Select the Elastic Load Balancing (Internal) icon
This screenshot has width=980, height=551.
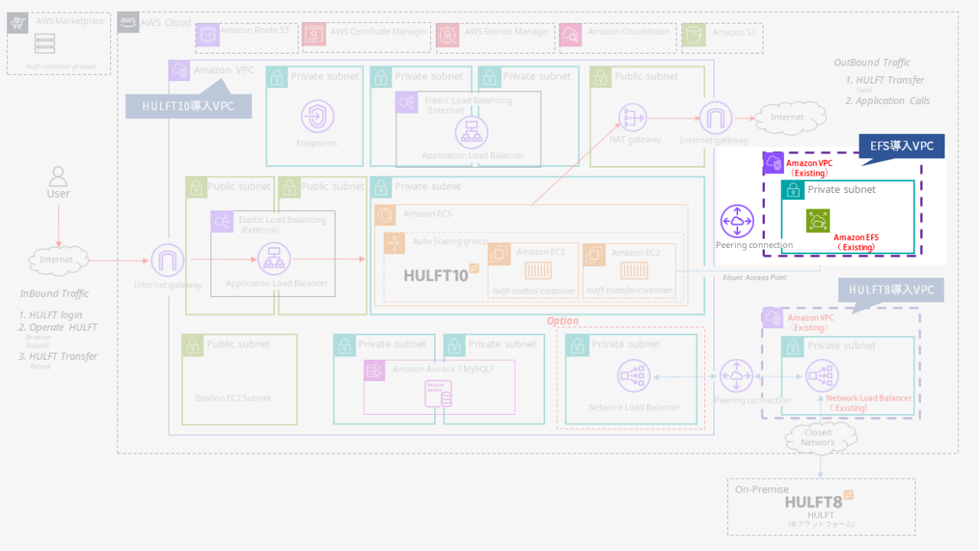pyautogui.click(x=407, y=103)
